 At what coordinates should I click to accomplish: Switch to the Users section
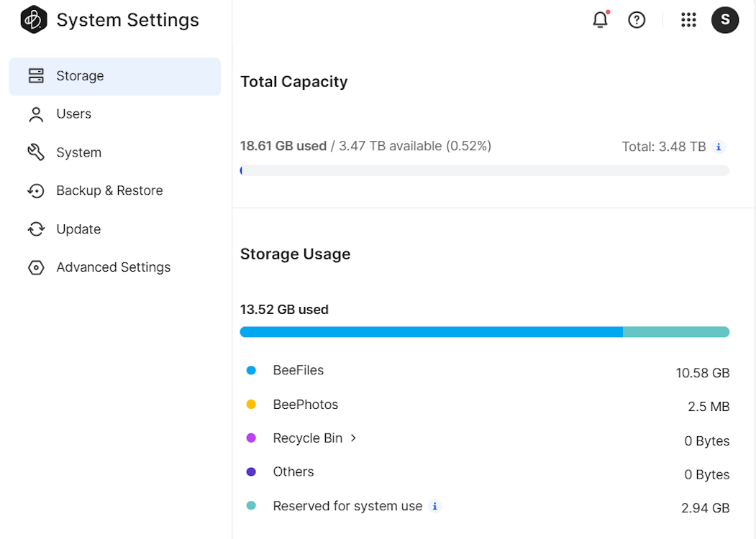pyautogui.click(x=73, y=114)
